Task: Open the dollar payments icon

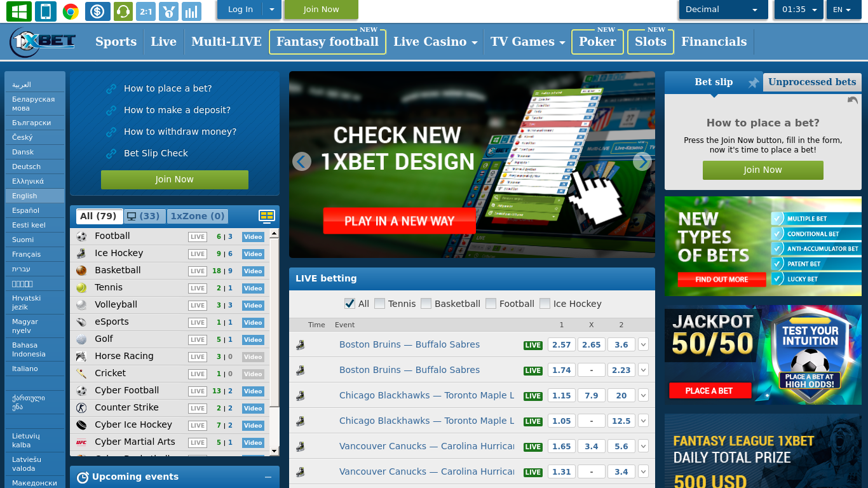Action: [97, 11]
